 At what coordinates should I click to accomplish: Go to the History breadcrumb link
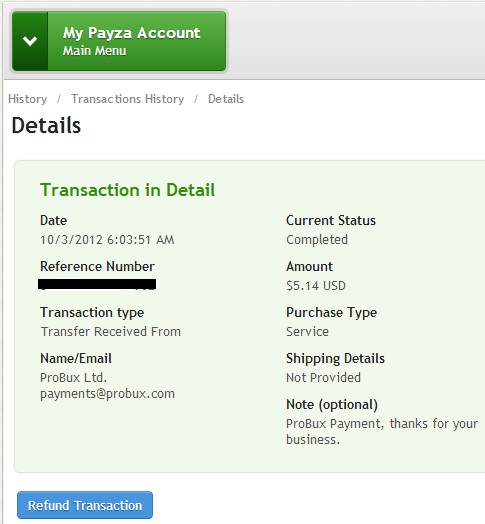point(27,99)
